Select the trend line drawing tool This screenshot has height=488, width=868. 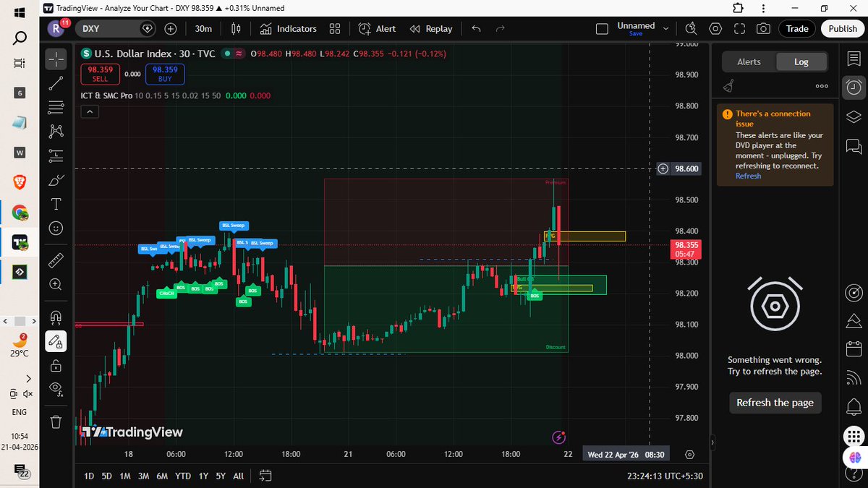pyautogui.click(x=56, y=83)
